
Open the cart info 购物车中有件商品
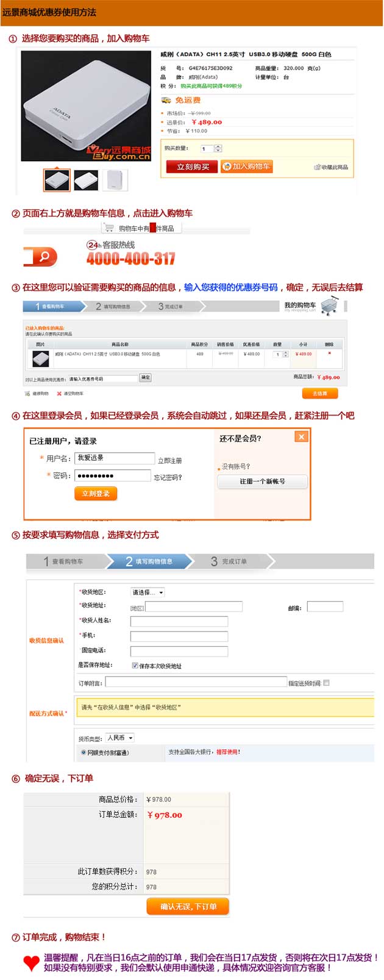pyautogui.click(x=141, y=228)
